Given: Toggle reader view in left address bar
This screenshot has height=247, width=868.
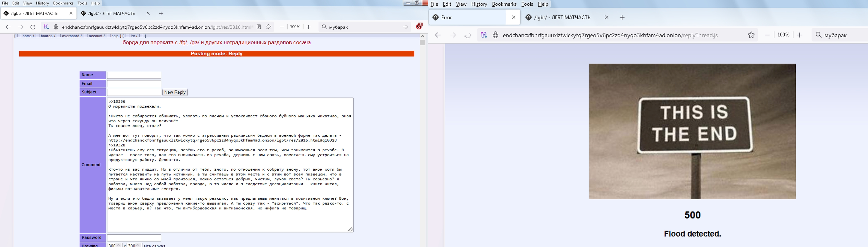Looking at the screenshot, I should coord(259,27).
